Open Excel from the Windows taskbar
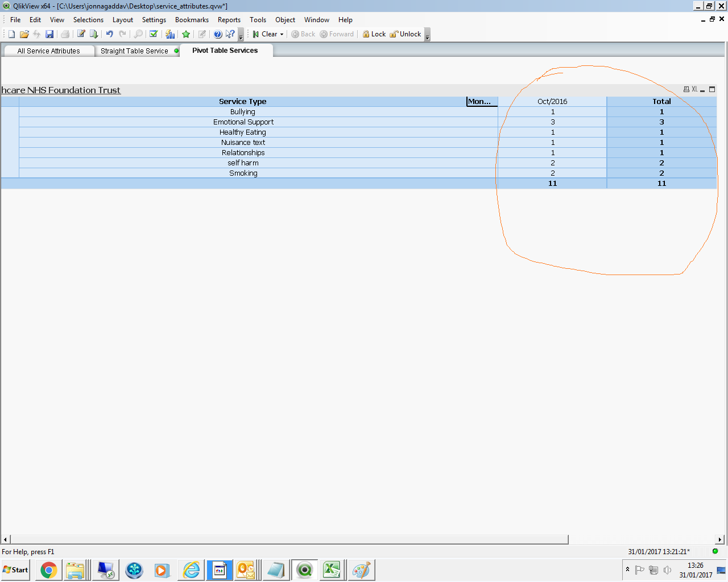Viewport: 728px width, 582px height. (x=332, y=569)
